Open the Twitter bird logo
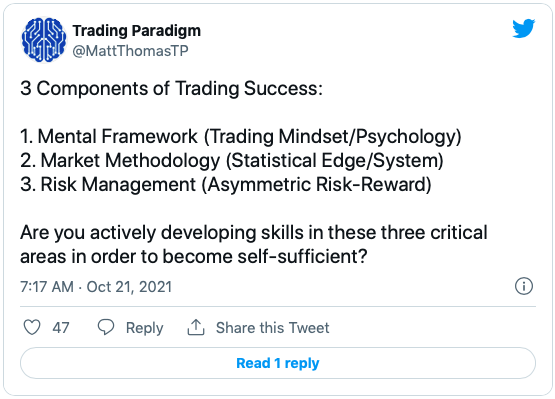 523,28
